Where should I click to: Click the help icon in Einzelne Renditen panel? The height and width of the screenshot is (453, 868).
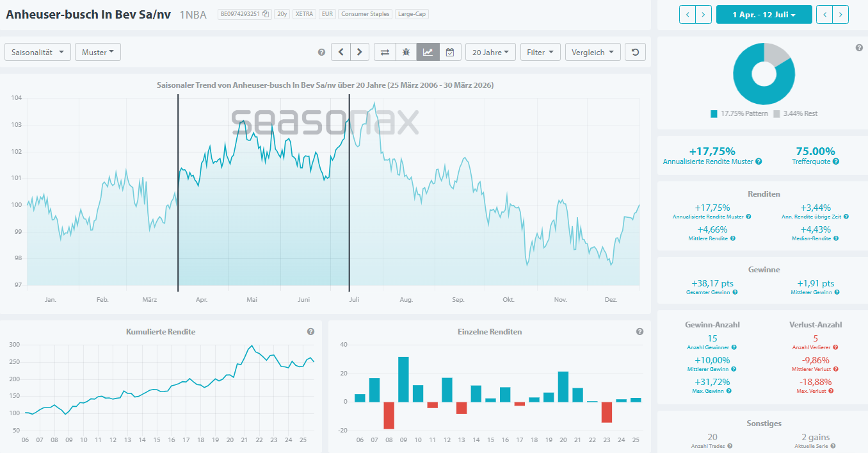click(x=639, y=332)
